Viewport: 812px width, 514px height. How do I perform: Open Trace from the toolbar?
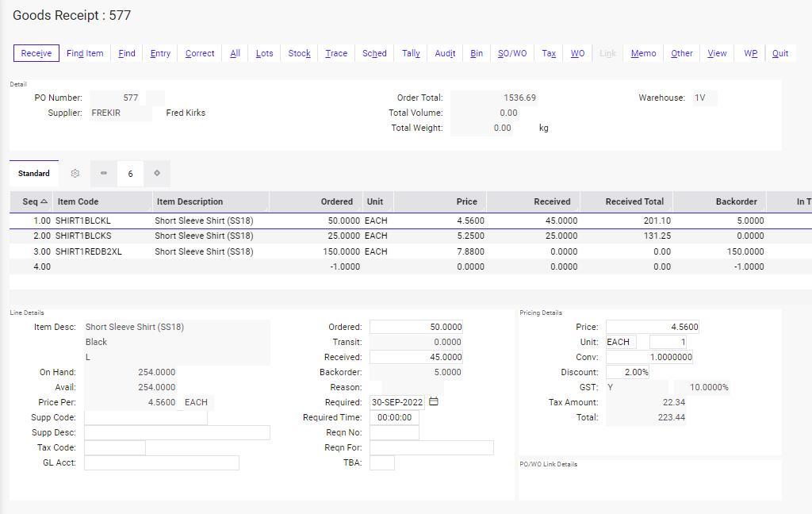tap(336, 53)
